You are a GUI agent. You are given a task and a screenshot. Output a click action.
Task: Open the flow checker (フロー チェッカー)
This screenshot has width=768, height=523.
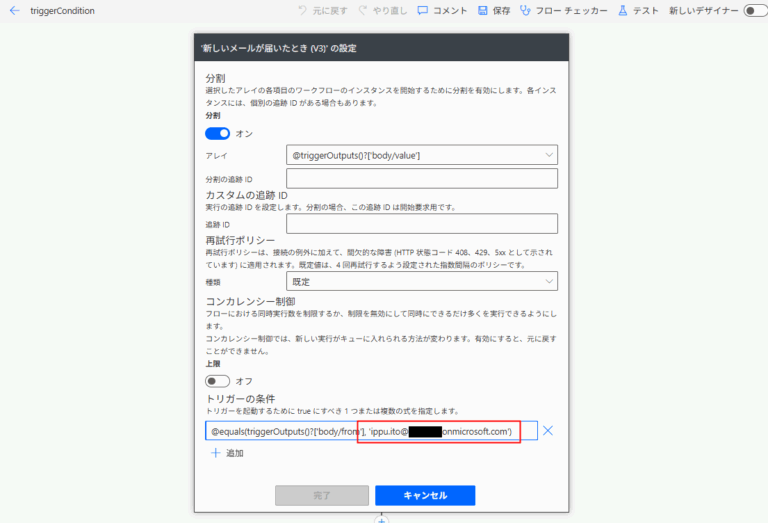[532, 10]
